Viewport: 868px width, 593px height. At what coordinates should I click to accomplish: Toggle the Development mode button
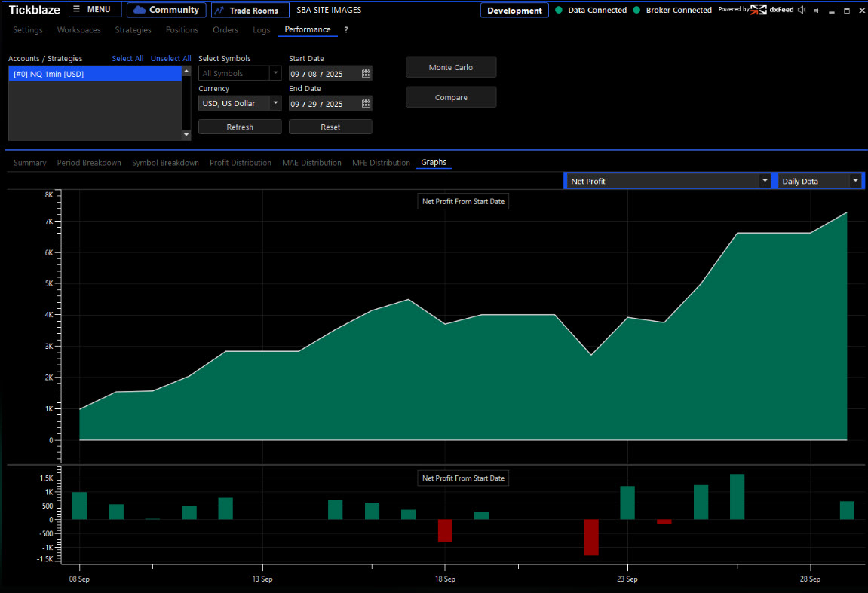point(514,11)
